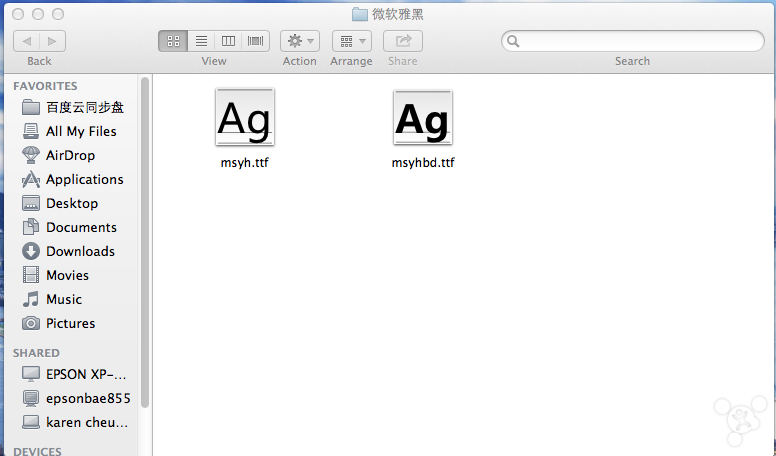776x456 pixels.
Task: Go back with the left arrow button
Action: (27, 41)
